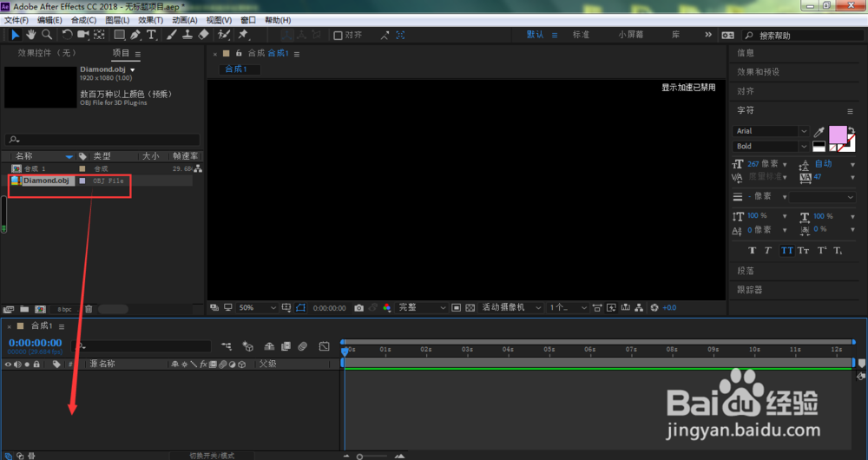Open the 1个 view layout dropdown

tap(568, 308)
